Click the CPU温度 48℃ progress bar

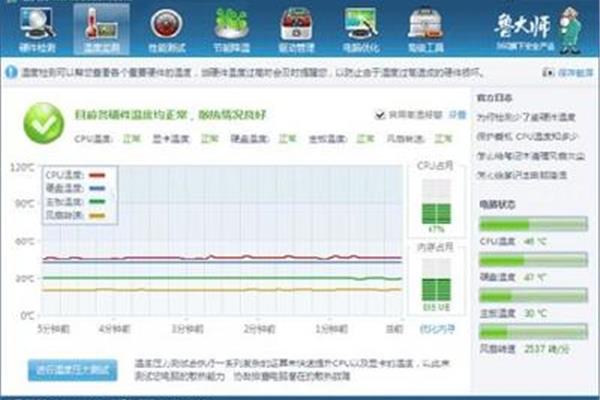[533, 225]
